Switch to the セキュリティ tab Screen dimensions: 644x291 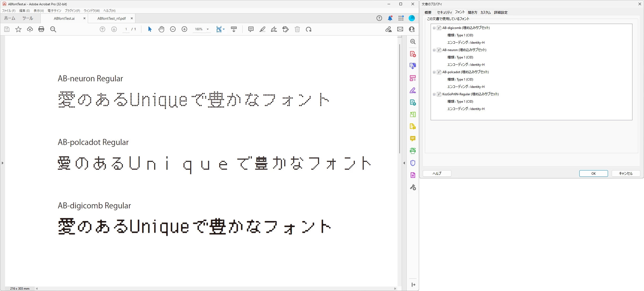[x=444, y=12]
